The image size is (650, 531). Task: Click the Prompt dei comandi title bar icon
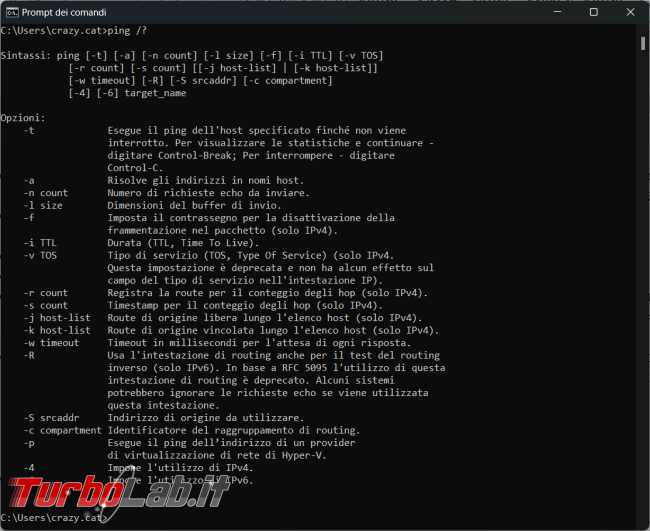coord(12,12)
